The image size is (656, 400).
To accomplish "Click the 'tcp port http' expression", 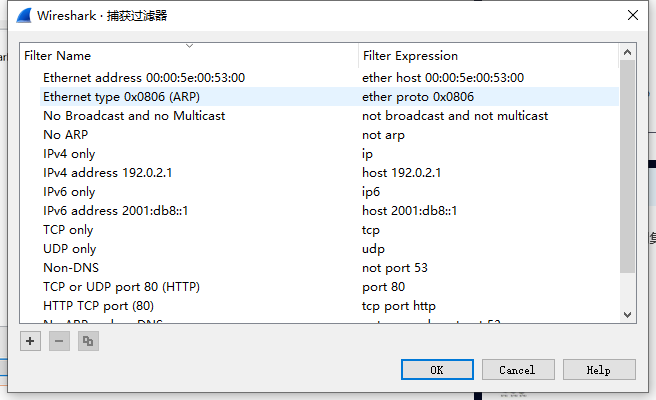I will click(x=399, y=306).
